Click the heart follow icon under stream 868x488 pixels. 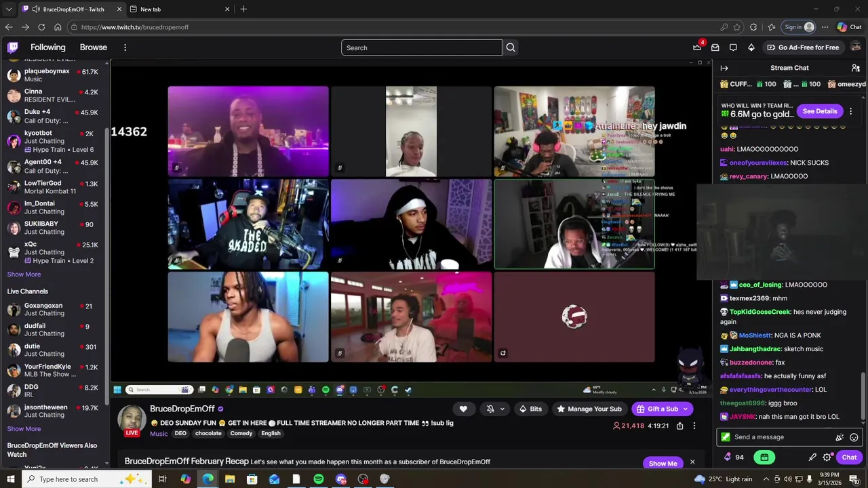pos(463,409)
